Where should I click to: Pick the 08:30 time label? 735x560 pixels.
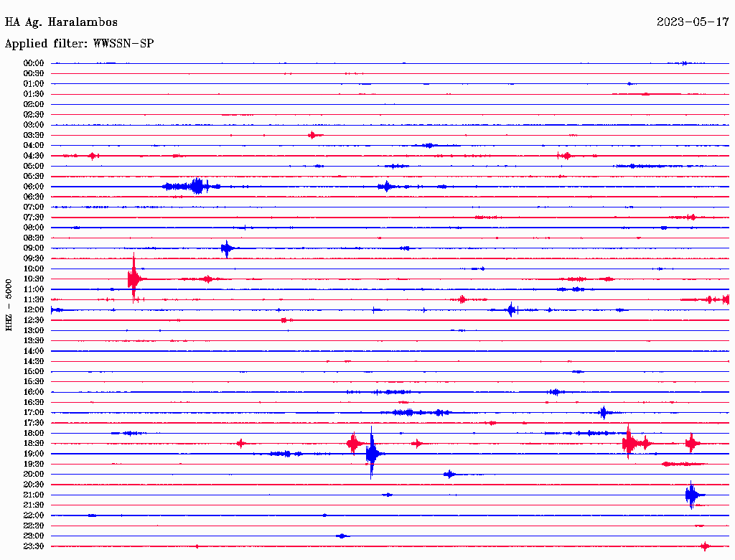(x=34, y=238)
